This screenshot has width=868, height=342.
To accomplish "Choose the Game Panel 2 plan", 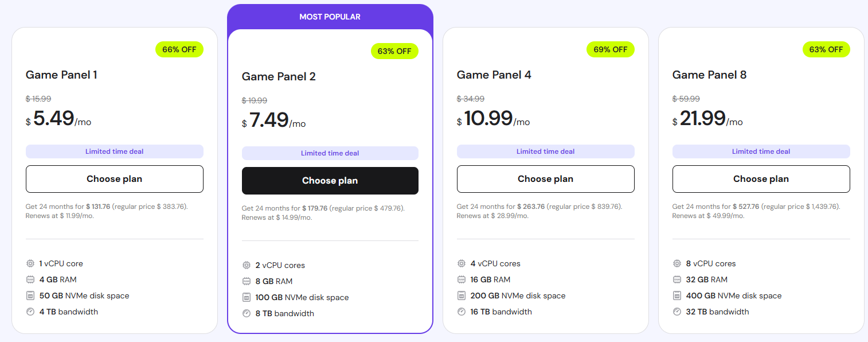I will pos(330,181).
